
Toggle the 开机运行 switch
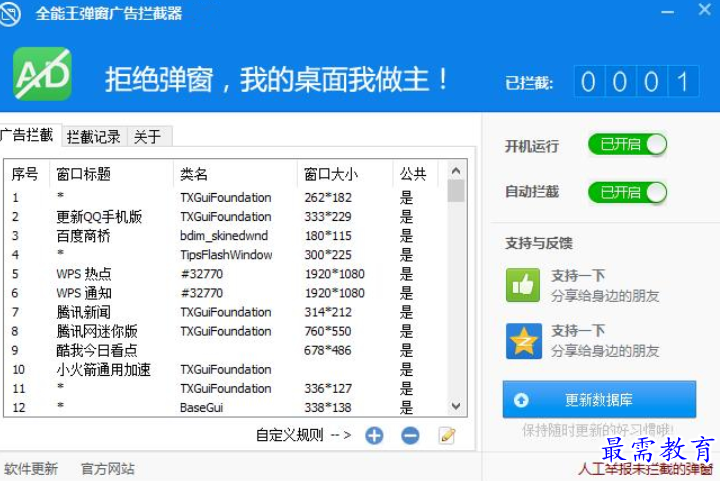click(628, 145)
